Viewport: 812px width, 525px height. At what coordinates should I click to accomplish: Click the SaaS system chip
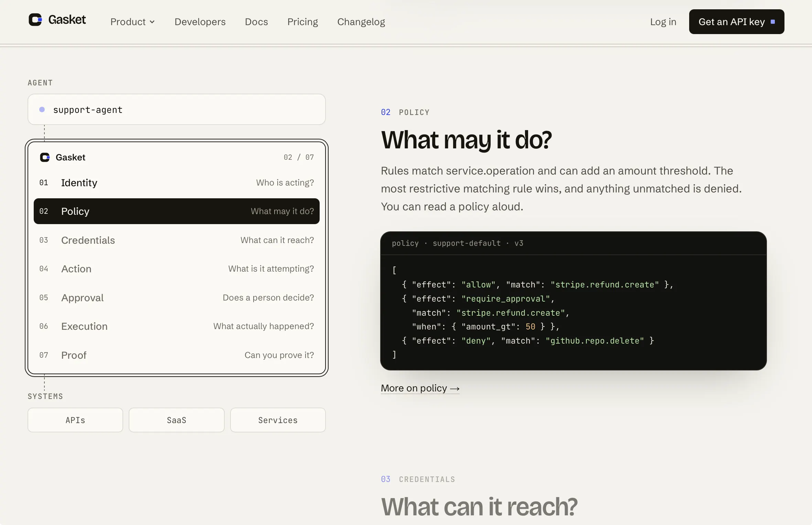point(177,420)
